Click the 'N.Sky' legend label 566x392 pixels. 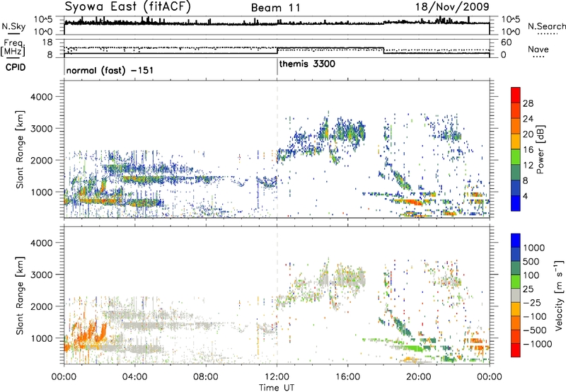coord(13,26)
